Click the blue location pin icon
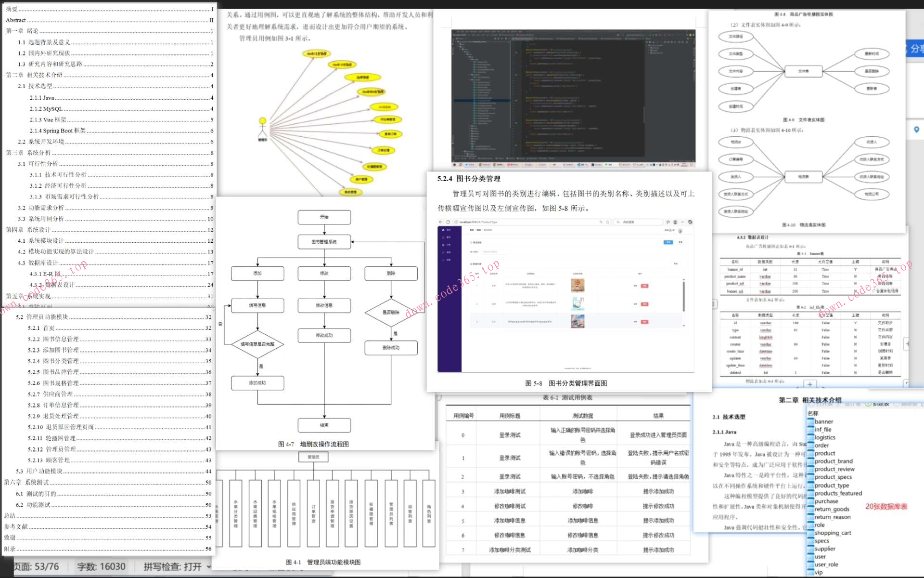Image resolution: width=924 pixels, height=578 pixels. 916,130
